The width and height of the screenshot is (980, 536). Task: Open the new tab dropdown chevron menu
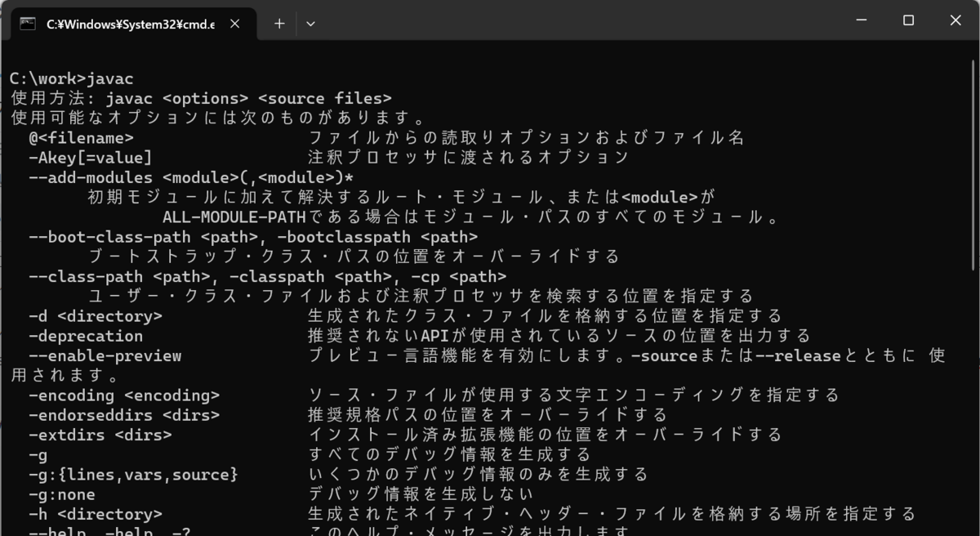[x=310, y=24]
